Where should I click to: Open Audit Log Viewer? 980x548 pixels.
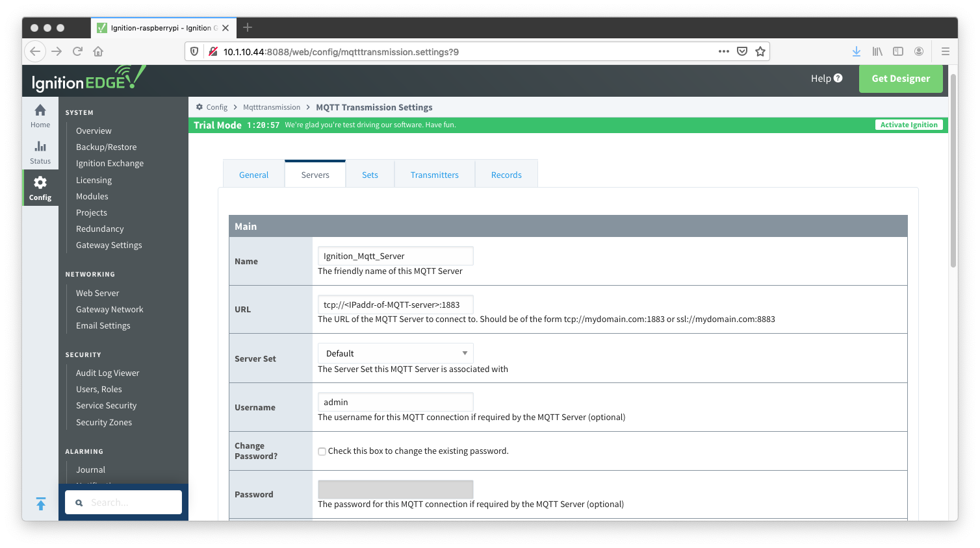pyautogui.click(x=107, y=373)
